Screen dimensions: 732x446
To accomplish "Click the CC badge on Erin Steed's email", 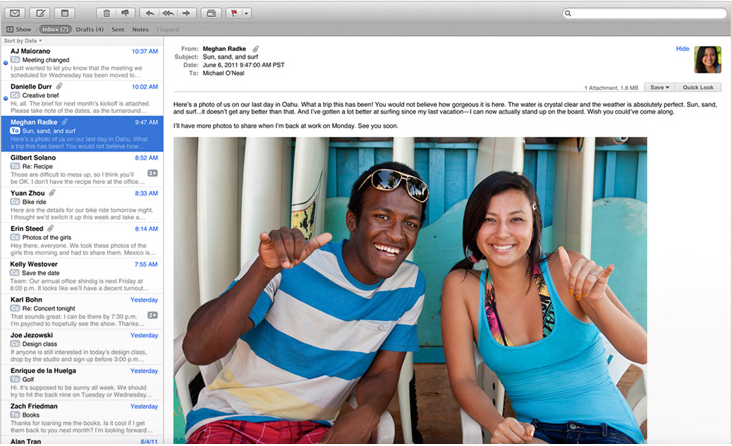I will click(15, 237).
